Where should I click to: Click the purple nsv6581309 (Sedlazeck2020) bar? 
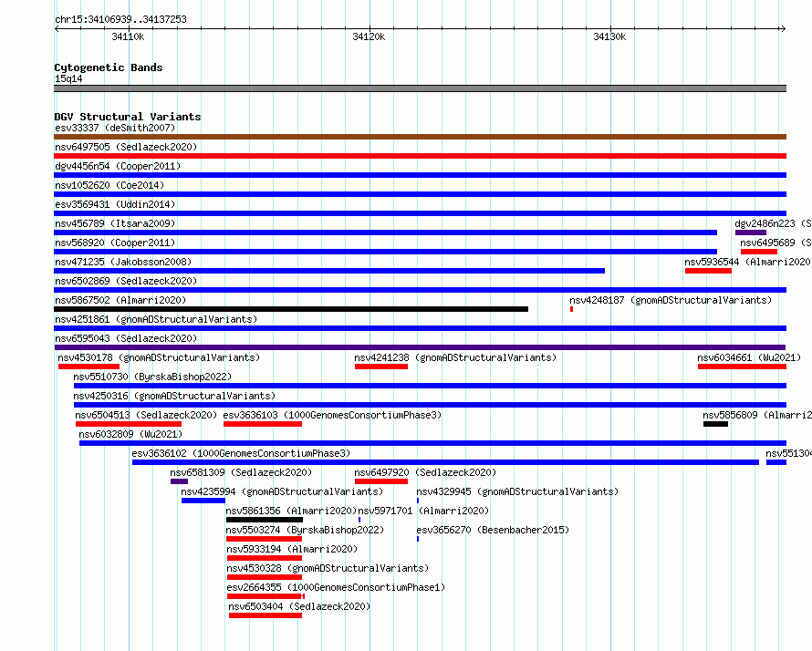tap(179, 481)
